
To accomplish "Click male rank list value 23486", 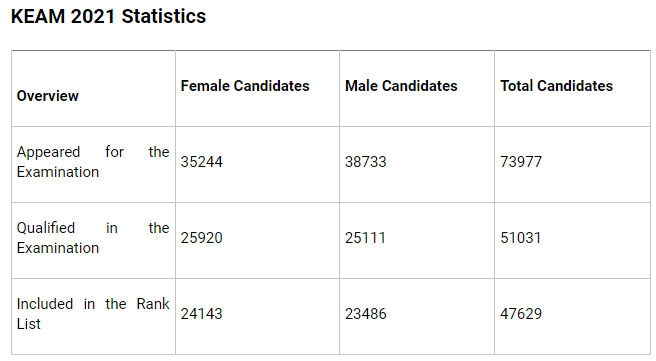I will tap(365, 314).
